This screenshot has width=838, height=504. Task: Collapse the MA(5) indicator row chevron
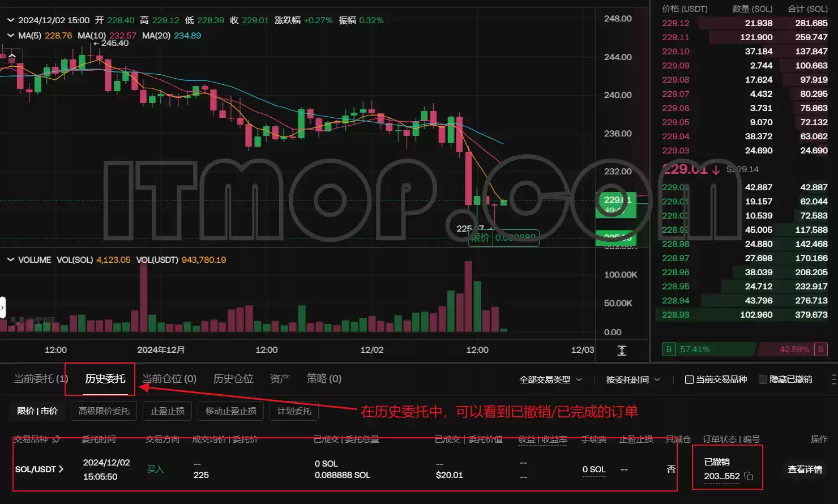coord(10,35)
